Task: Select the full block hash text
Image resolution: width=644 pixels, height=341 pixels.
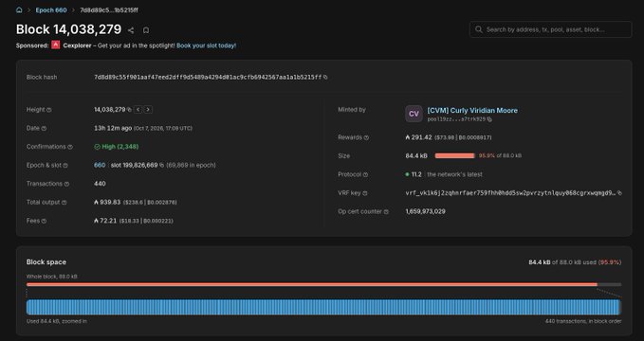Action: (208, 77)
